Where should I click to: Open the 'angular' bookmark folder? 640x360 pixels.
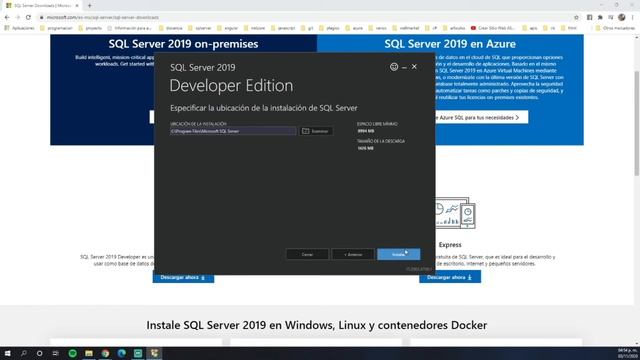click(x=227, y=28)
